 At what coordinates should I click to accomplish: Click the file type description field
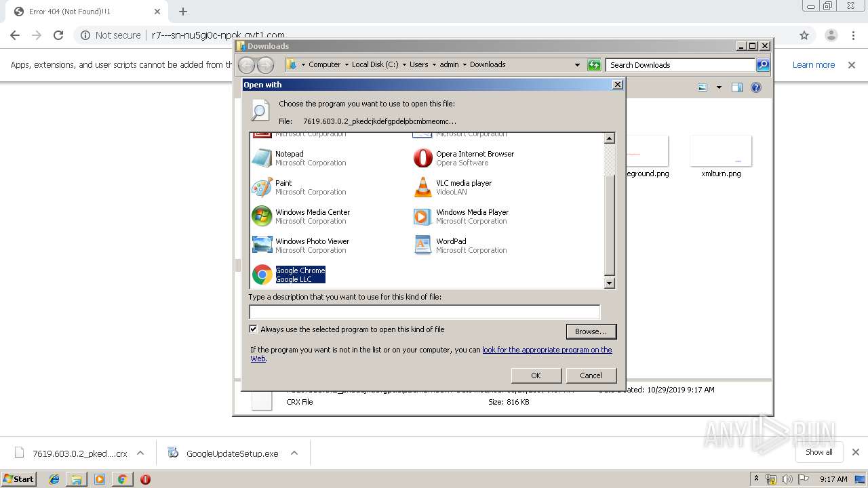pyautogui.click(x=425, y=312)
